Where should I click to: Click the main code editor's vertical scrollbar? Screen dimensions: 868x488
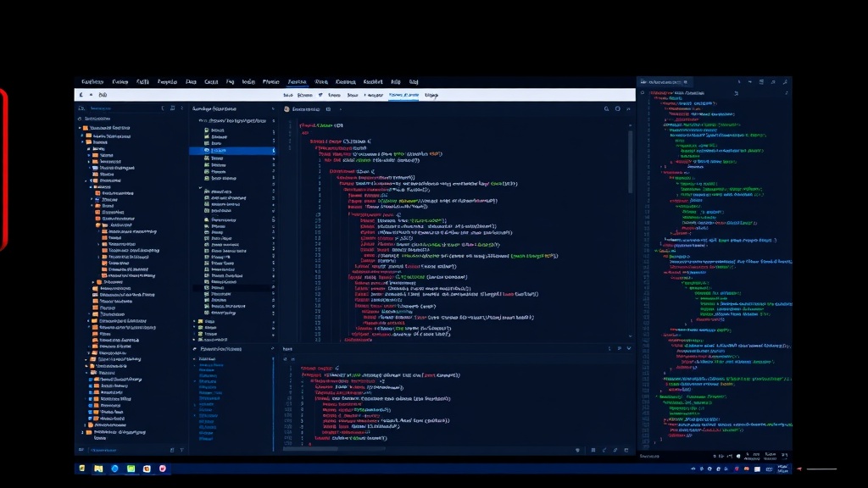click(630, 162)
